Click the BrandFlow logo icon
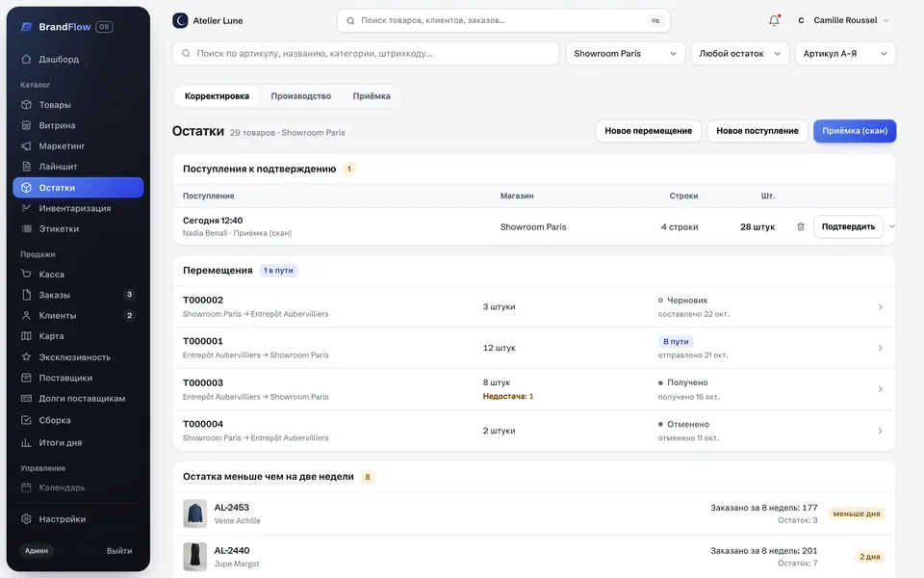The height and width of the screenshot is (578, 924). tap(27, 27)
